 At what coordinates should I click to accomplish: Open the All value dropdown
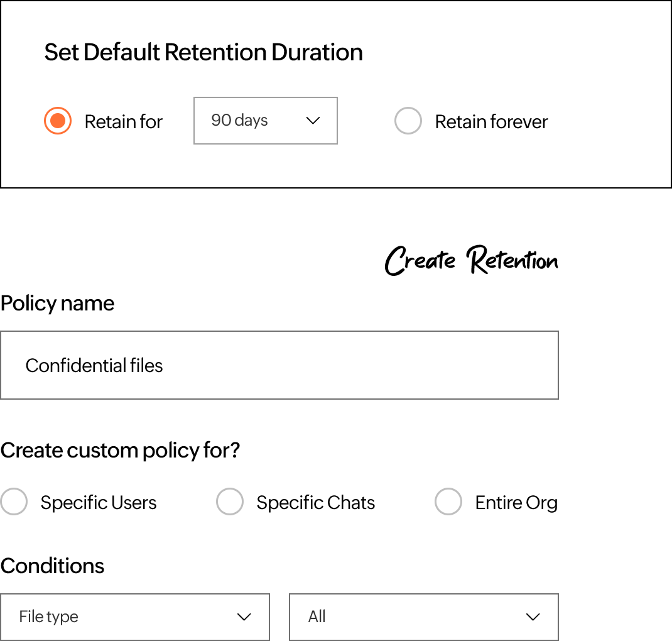tap(424, 617)
